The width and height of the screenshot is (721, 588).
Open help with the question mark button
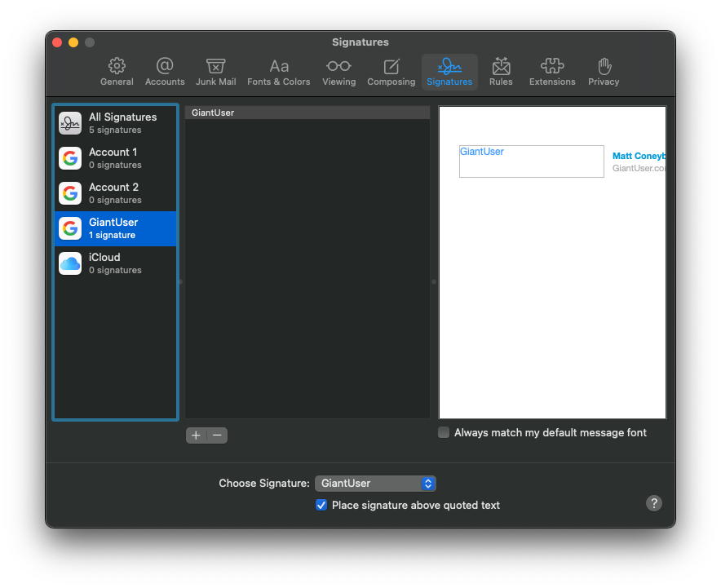(x=654, y=503)
